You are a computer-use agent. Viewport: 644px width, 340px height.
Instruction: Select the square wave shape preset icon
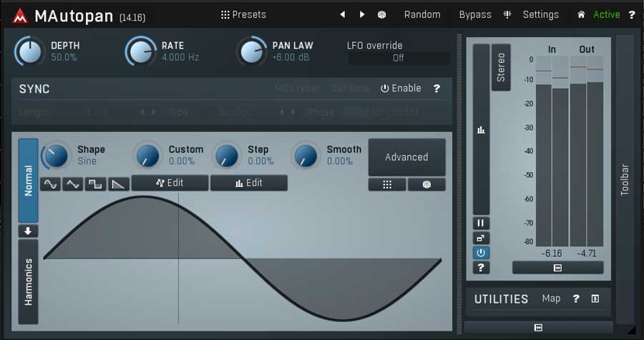coord(95,185)
